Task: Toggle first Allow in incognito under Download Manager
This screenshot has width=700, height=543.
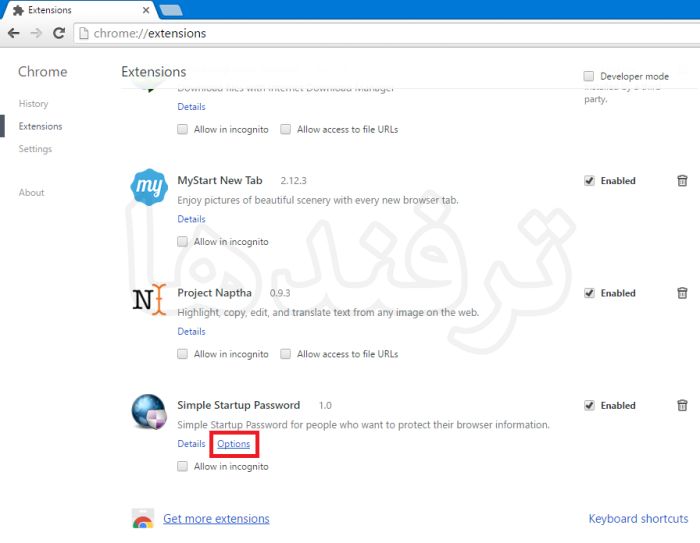Action: point(182,129)
